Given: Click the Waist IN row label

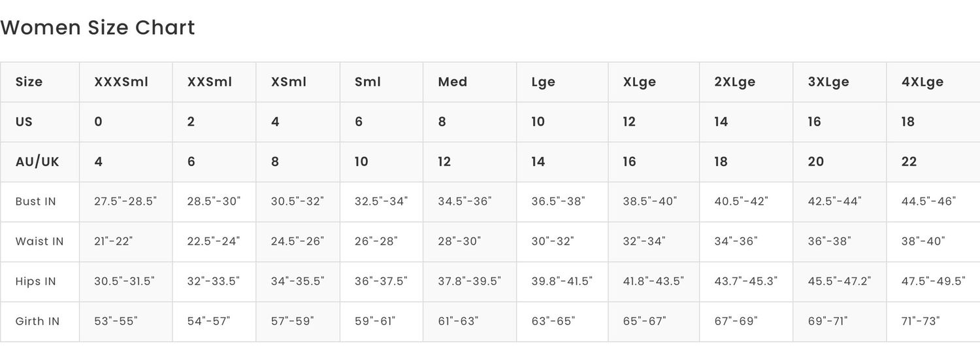Looking at the screenshot, I should point(40,241).
